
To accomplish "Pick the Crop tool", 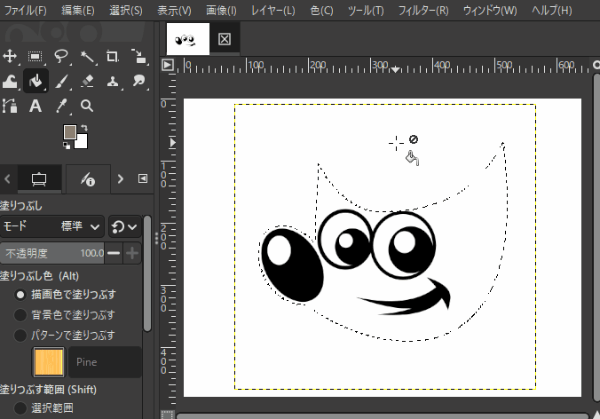I will tap(113, 56).
